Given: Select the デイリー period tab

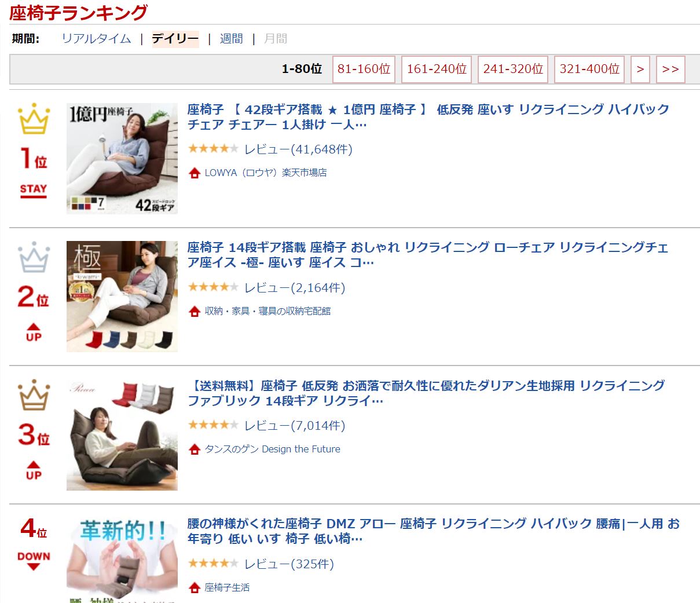Looking at the screenshot, I should 175,39.
